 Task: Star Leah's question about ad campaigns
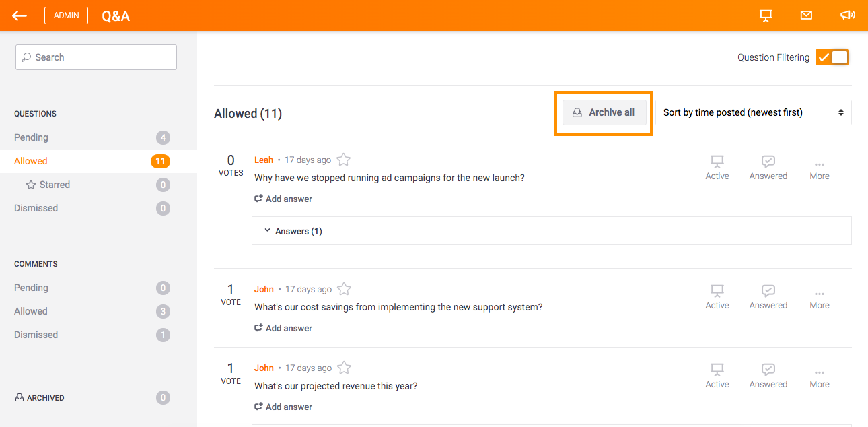(x=343, y=160)
